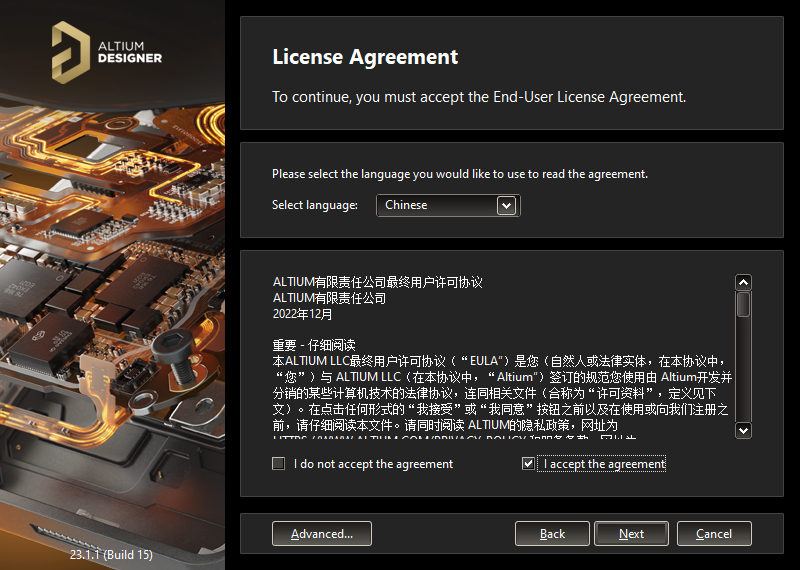Cancel the installation
The height and width of the screenshot is (570, 800).
coord(714,534)
